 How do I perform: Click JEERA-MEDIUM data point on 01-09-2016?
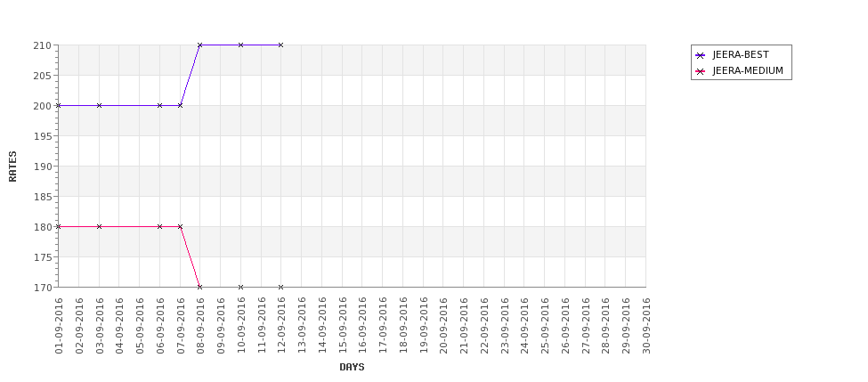59,226
